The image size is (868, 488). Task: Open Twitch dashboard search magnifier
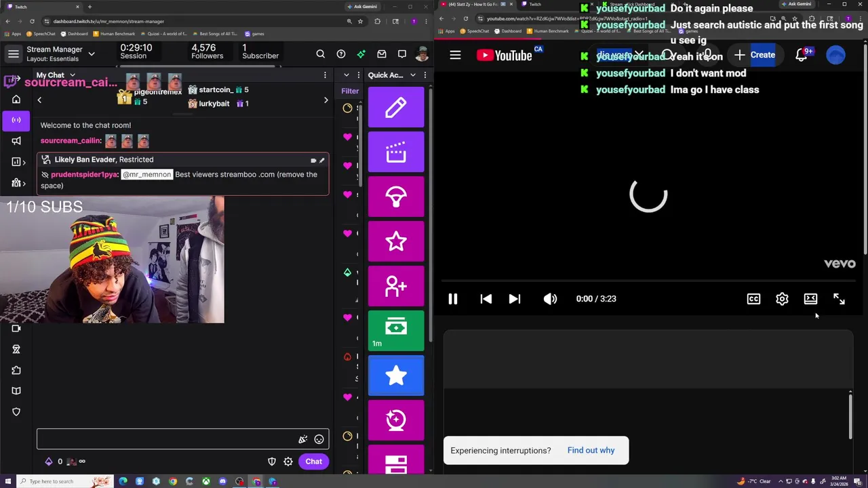[x=321, y=54]
